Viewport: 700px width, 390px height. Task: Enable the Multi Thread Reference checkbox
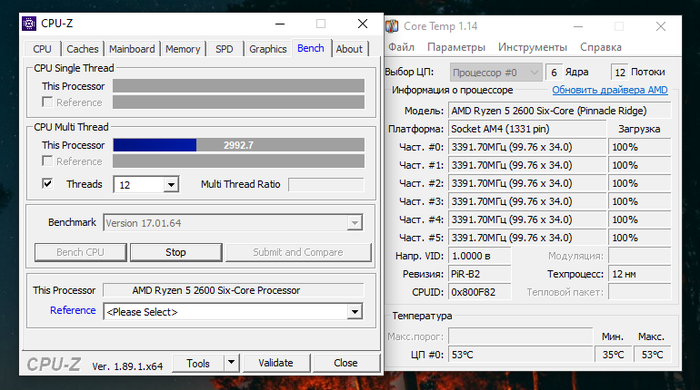(x=47, y=161)
